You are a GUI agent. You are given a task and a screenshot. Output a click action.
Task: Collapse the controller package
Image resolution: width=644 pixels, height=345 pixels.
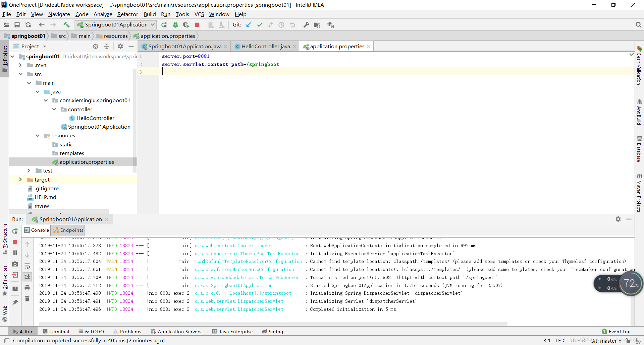pos(54,109)
